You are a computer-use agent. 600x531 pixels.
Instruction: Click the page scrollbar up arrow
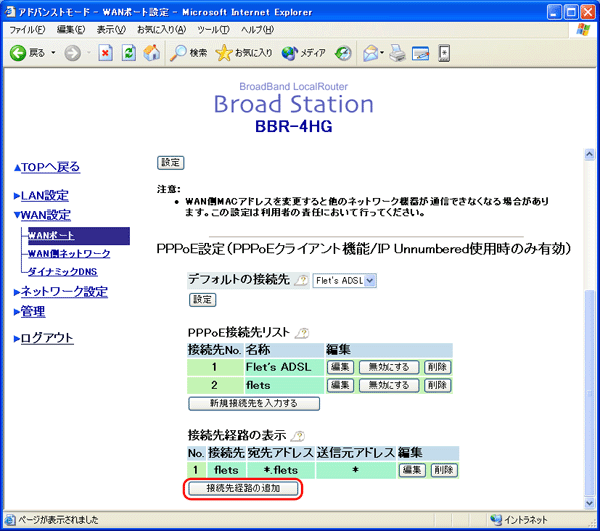tap(589, 154)
